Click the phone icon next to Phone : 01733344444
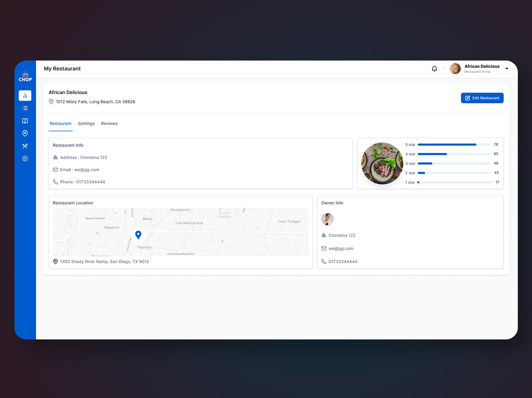 (55, 182)
